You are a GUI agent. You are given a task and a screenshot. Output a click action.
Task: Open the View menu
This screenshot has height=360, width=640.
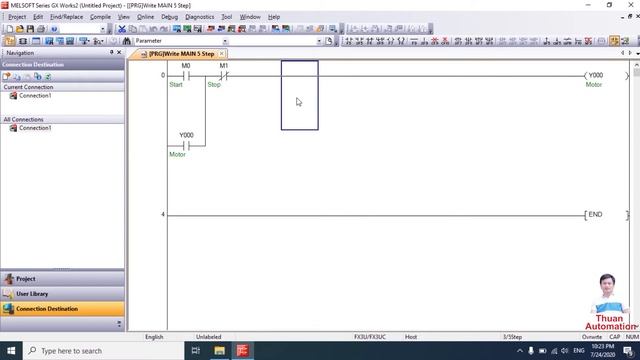click(124, 17)
